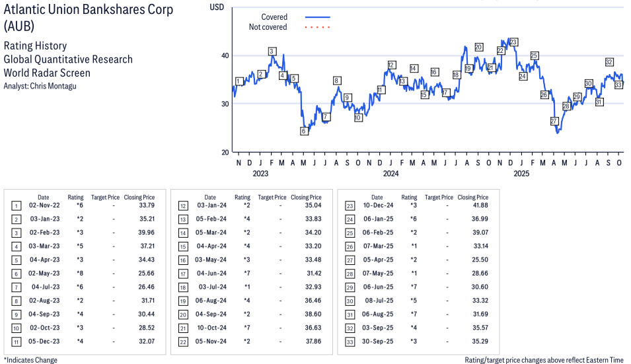Screen dimensions: 631x364
Task: Click the numbered box 33 in the table
Action: (349, 341)
